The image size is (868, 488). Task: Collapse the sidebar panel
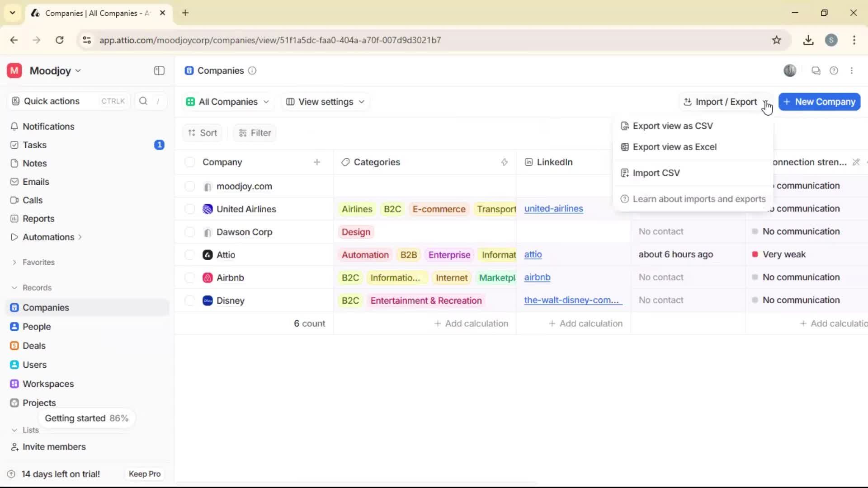point(159,71)
